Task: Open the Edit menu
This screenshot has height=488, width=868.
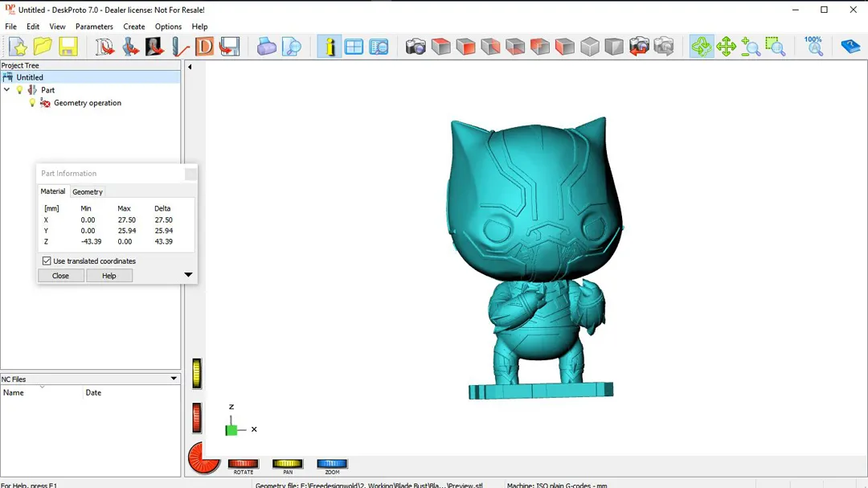Action: 33,27
